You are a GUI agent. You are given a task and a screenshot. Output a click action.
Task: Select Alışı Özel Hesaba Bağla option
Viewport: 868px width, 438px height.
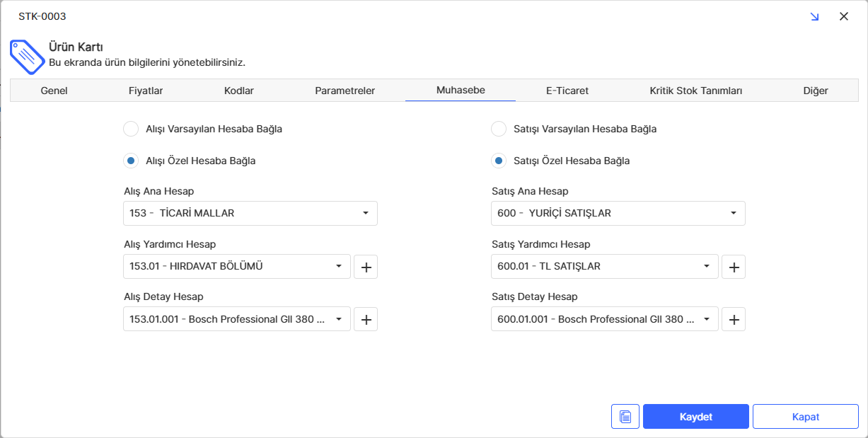(x=131, y=161)
